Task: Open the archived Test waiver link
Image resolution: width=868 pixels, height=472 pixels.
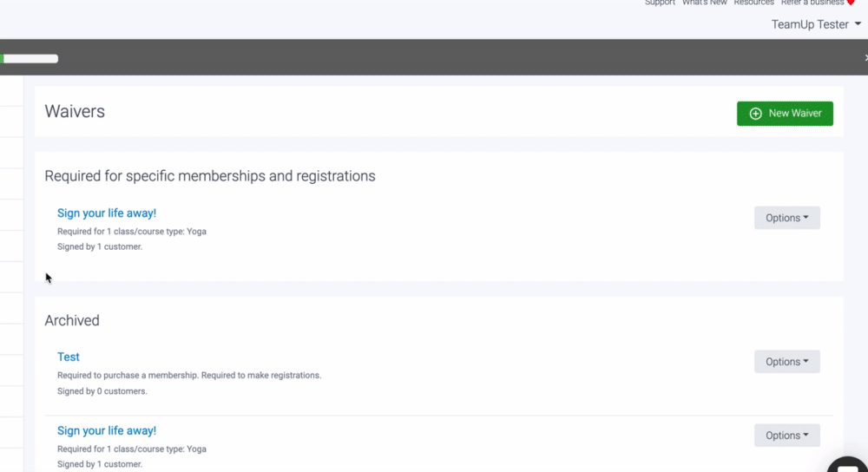Action: tap(69, 357)
